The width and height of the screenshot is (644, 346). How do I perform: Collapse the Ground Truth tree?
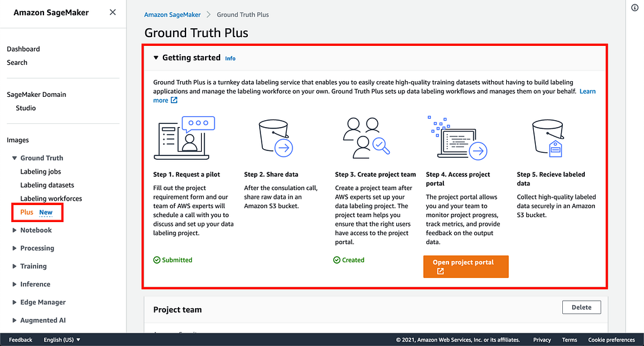pos(14,158)
